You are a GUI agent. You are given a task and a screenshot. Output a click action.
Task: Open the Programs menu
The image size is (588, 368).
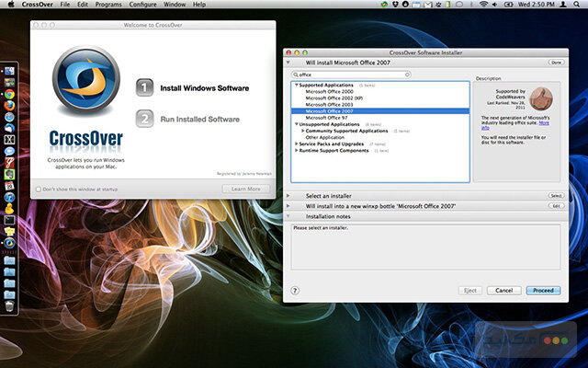point(108,5)
